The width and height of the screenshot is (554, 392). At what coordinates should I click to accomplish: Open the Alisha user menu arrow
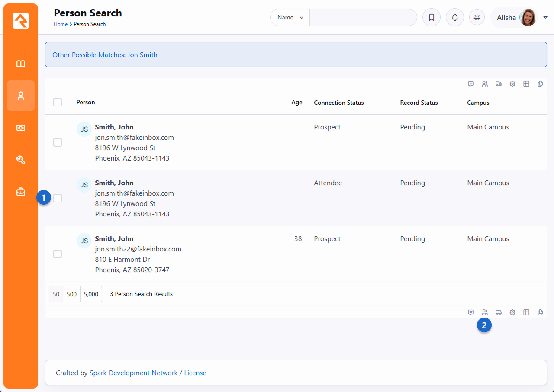point(545,18)
